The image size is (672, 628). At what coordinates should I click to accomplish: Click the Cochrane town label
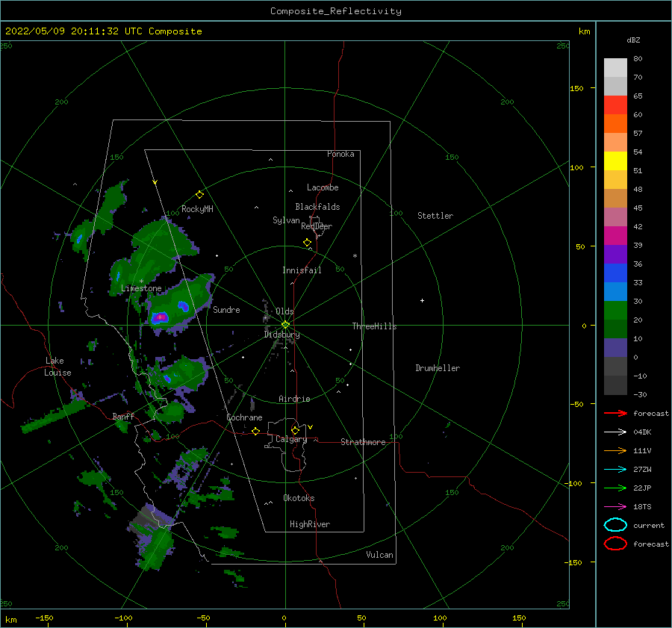244,417
